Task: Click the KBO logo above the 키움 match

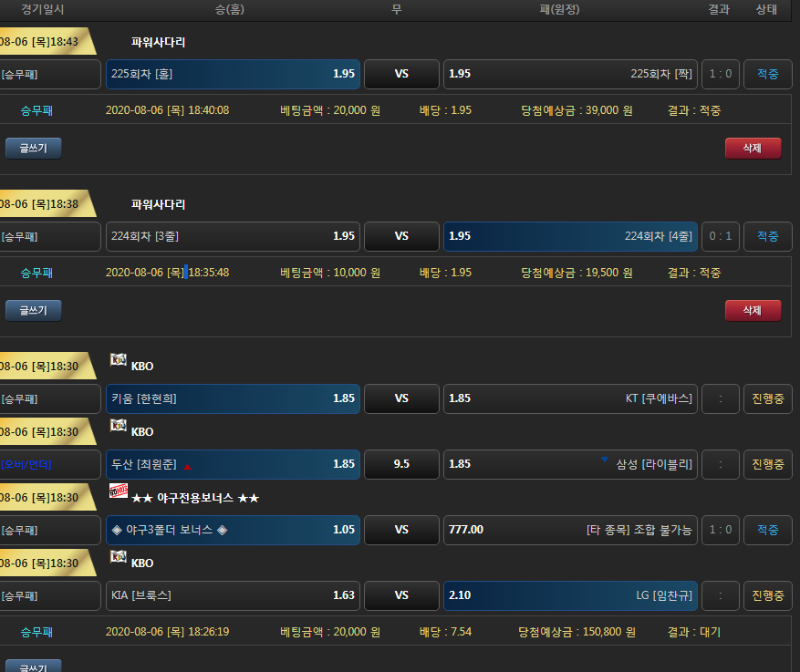Action: [118, 360]
